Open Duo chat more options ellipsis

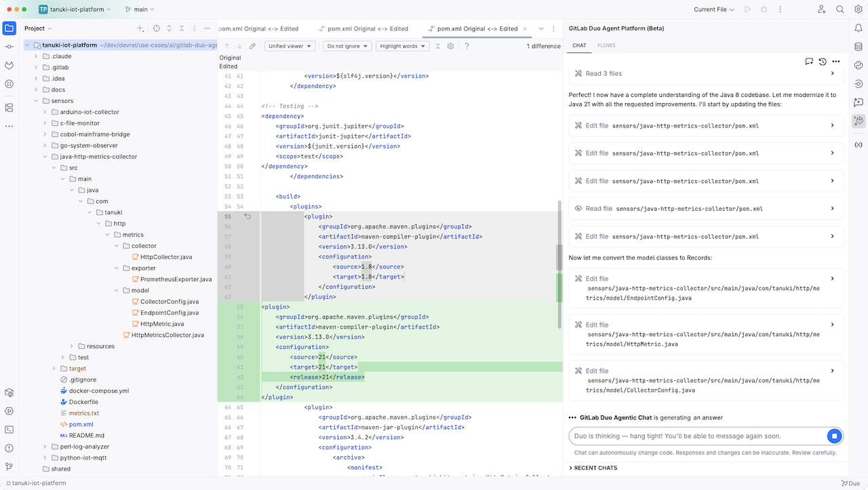tap(836, 61)
